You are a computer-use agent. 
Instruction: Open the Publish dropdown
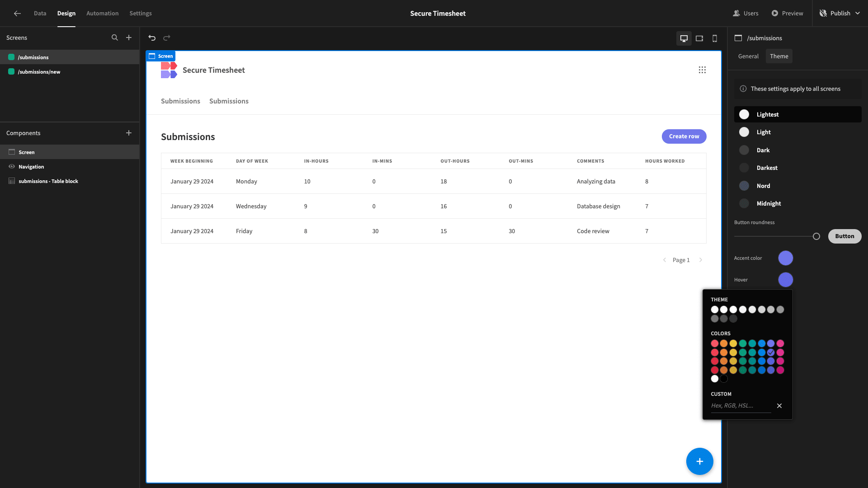click(x=840, y=14)
